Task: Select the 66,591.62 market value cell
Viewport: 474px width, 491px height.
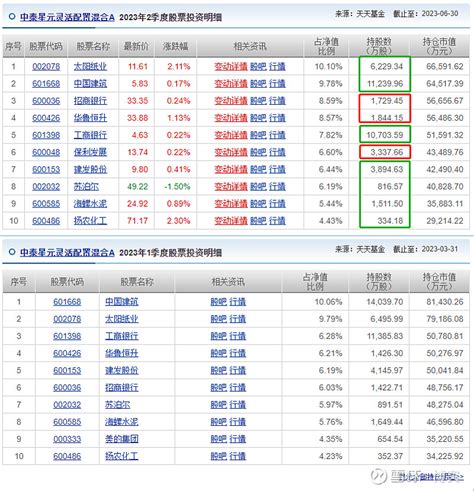Action: click(x=445, y=67)
